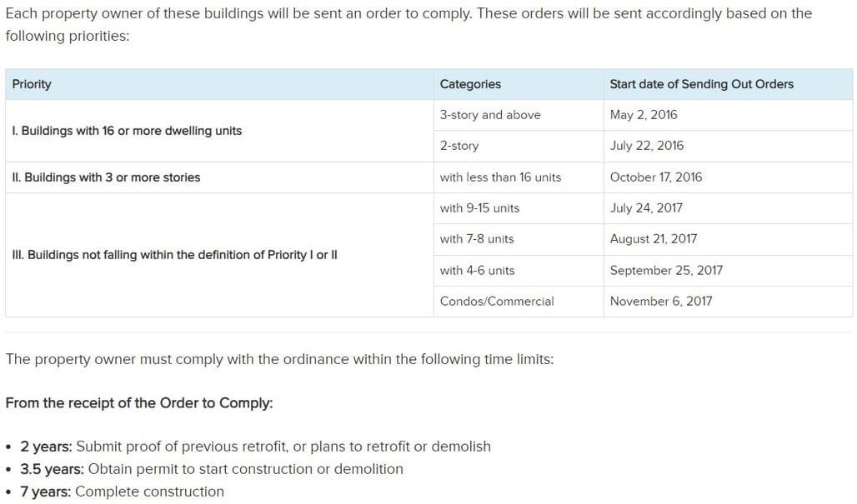Viewport: 857px width, 504px height.
Task: Click the '3.5 years' permit bullet item
Action: pyautogui.click(x=212, y=469)
